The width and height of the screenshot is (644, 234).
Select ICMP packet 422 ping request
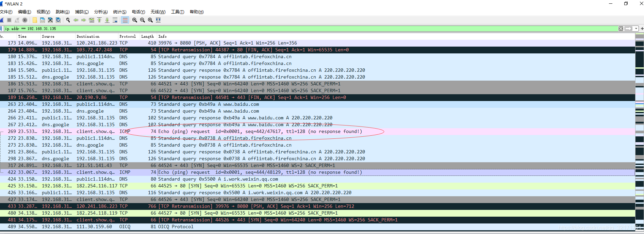click(317, 172)
